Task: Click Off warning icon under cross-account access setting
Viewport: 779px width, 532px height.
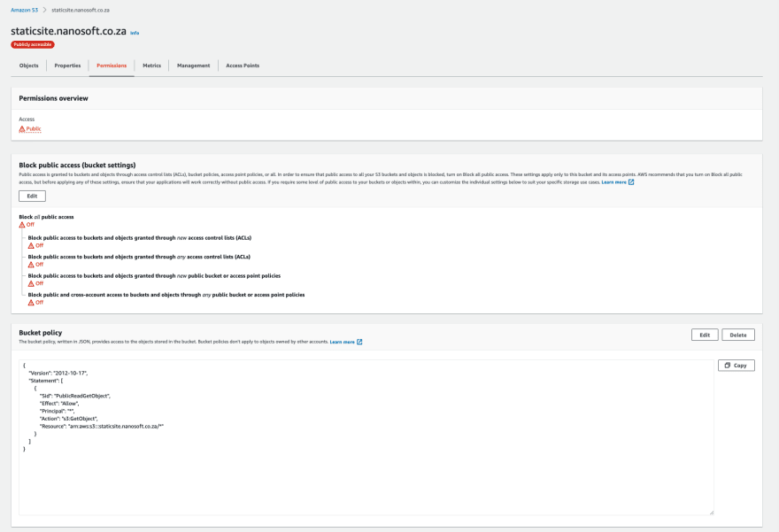Action: pos(31,302)
